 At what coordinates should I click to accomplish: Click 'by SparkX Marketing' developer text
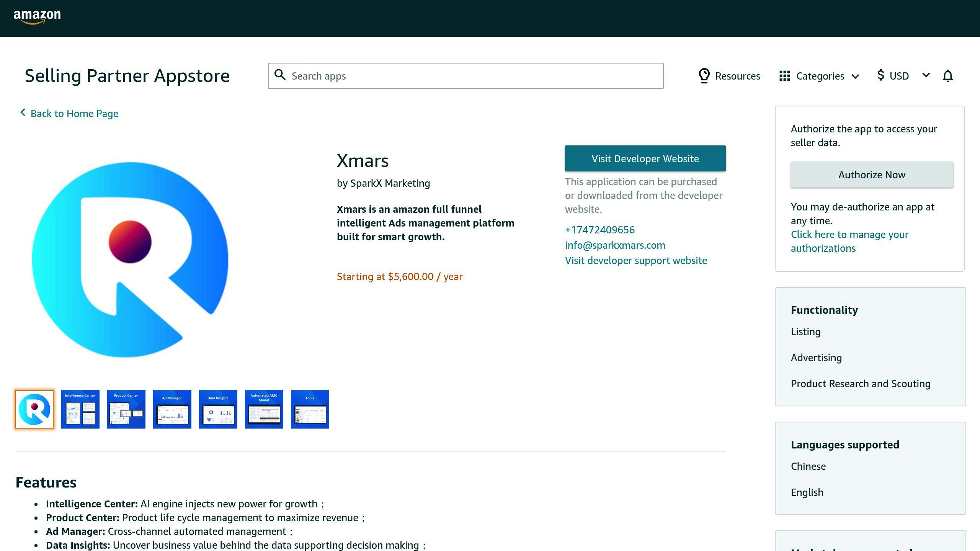coord(383,183)
